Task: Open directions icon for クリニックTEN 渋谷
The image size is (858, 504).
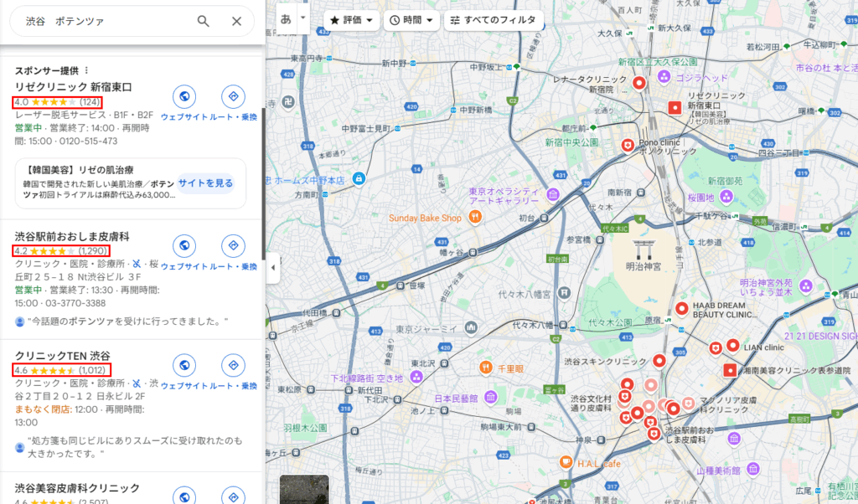Action: (233, 365)
